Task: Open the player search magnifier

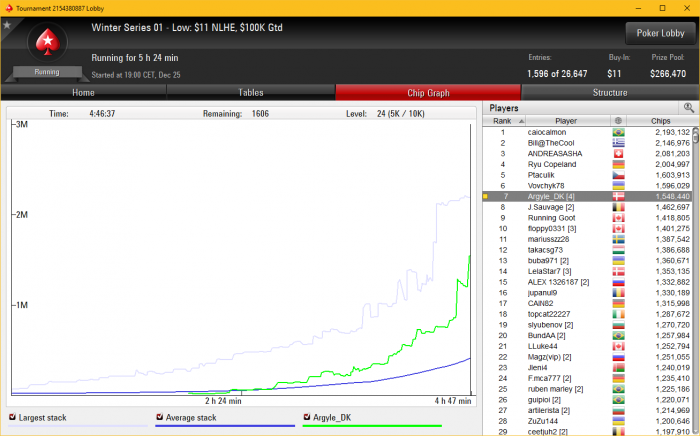Action: (688, 108)
